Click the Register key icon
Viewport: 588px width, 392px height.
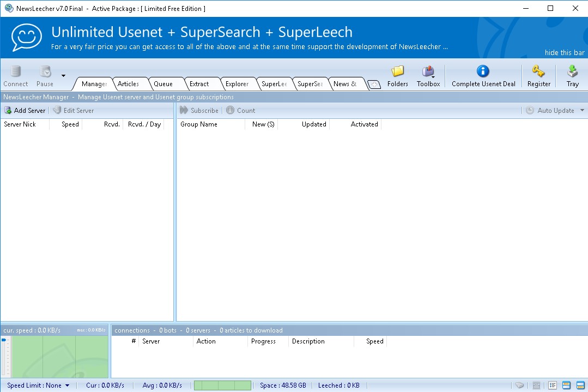click(538, 71)
